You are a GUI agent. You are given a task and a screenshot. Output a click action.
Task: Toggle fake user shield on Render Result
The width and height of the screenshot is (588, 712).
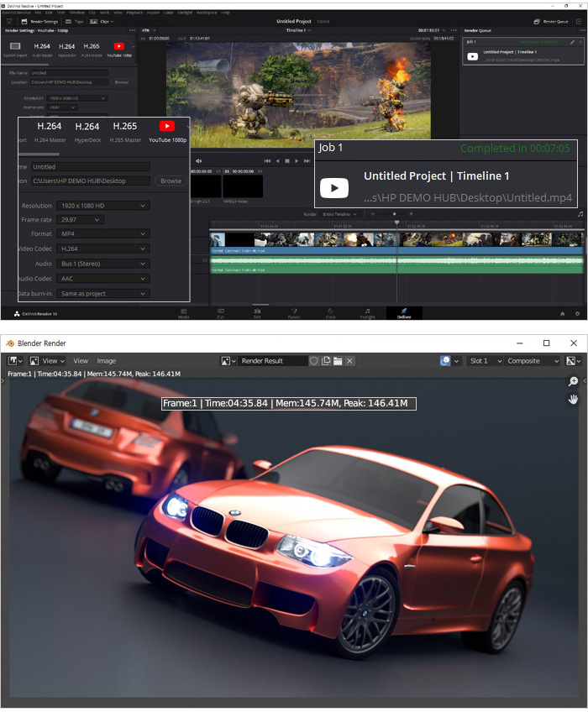click(313, 360)
